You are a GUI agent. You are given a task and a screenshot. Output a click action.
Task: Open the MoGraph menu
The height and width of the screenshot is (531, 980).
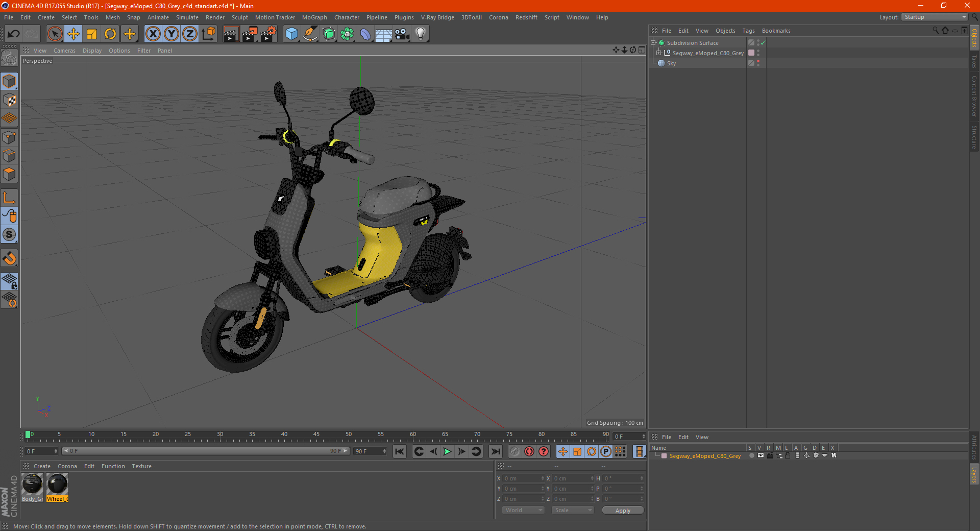coord(314,17)
